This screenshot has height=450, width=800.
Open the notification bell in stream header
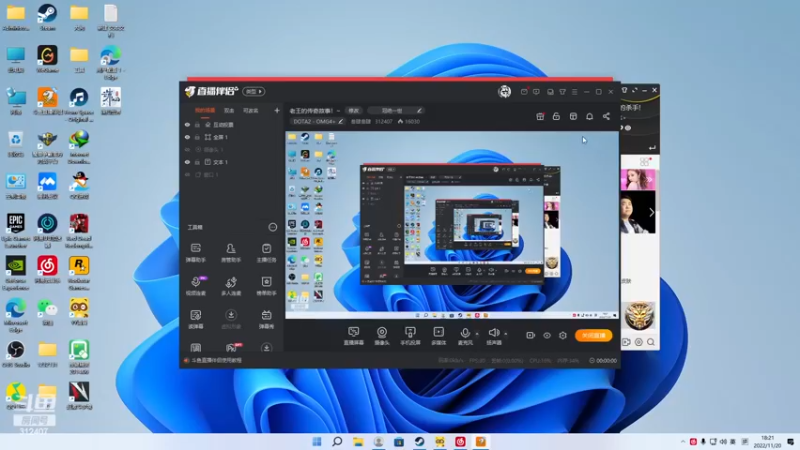point(589,116)
